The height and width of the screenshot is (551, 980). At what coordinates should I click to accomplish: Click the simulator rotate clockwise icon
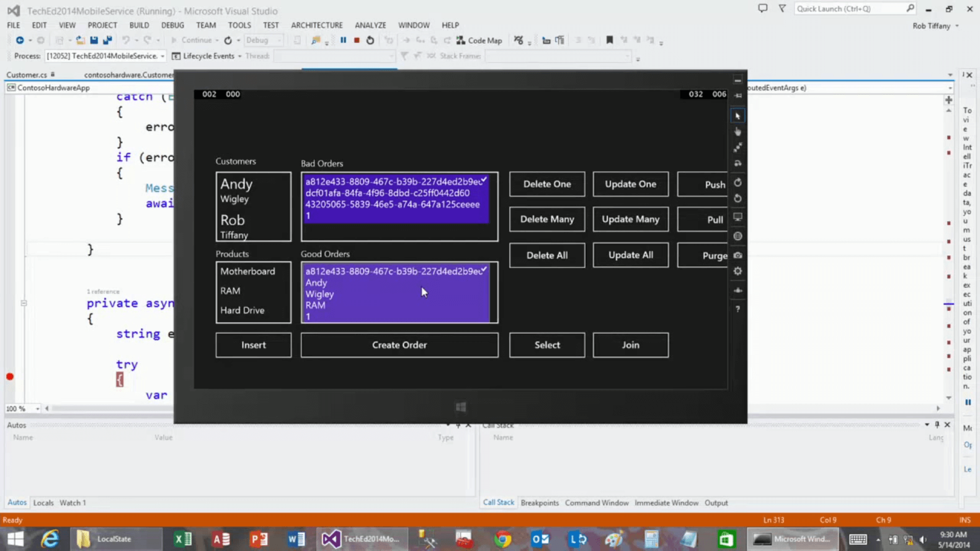(x=738, y=183)
